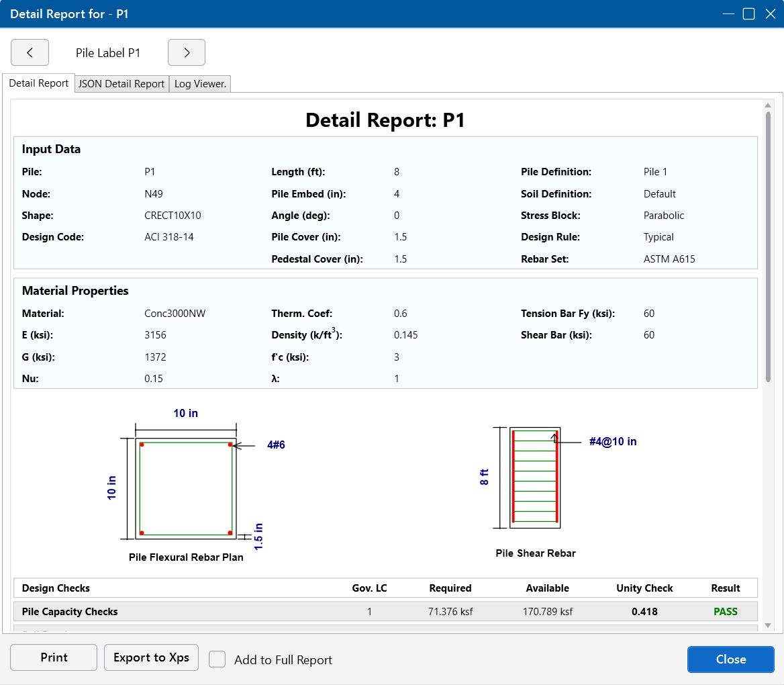Screen dimensions: 784x685
Task: Enable the Add to Full Report checkbox
Action: [x=217, y=659]
